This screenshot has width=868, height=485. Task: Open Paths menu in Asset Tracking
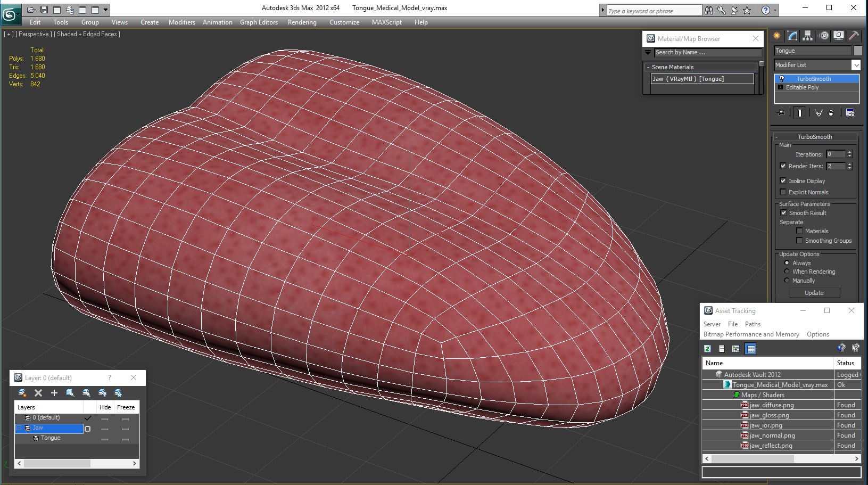(x=753, y=324)
